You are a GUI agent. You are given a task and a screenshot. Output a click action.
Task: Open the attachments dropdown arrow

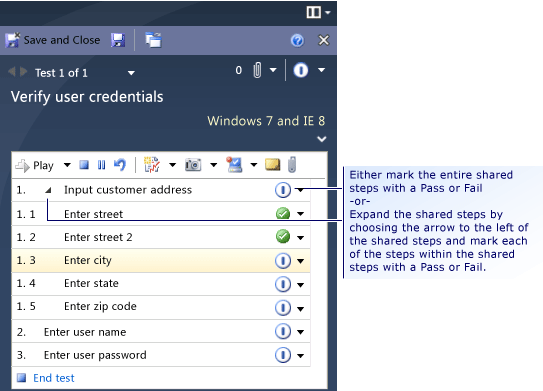pos(273,70)
